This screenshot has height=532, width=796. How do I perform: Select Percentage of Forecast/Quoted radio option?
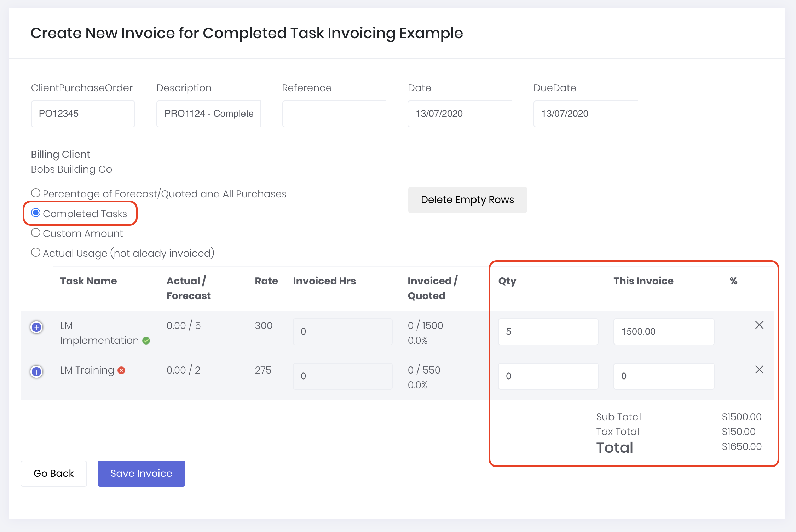[x=36, y=193]
